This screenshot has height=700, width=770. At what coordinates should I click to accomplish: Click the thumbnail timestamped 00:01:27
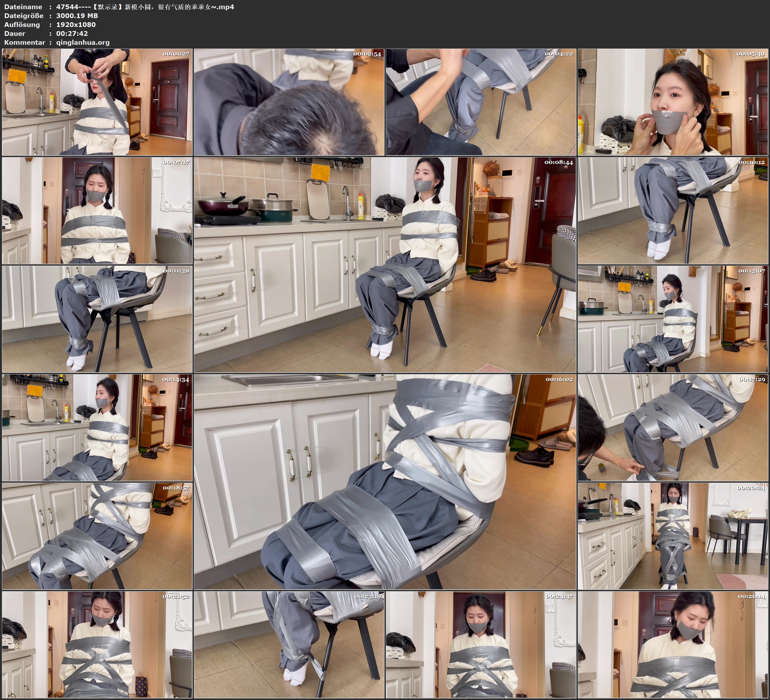97,102
